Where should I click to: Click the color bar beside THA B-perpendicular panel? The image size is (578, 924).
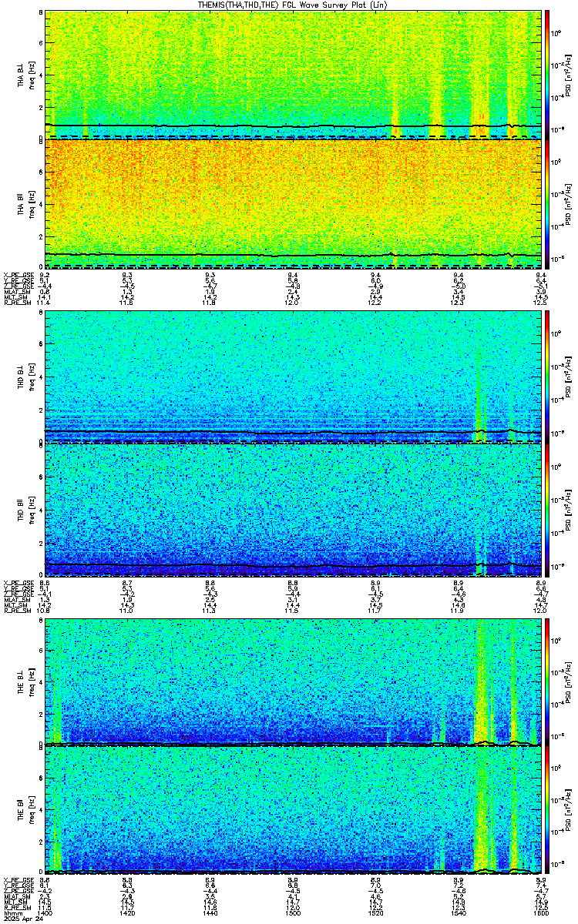coord(547,75)
